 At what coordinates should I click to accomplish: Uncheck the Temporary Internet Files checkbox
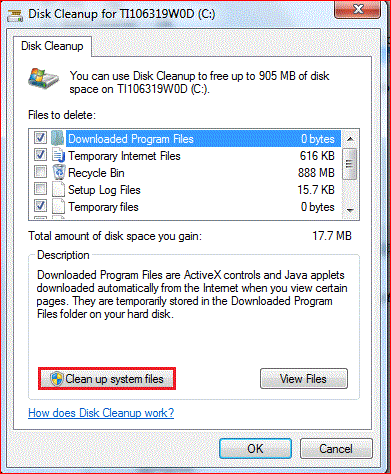[x=41, y=155]
